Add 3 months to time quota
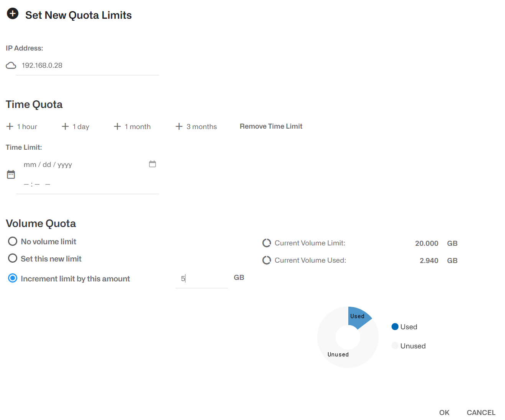Viewport: 505px width, 420px height. (x=196, y=127)
